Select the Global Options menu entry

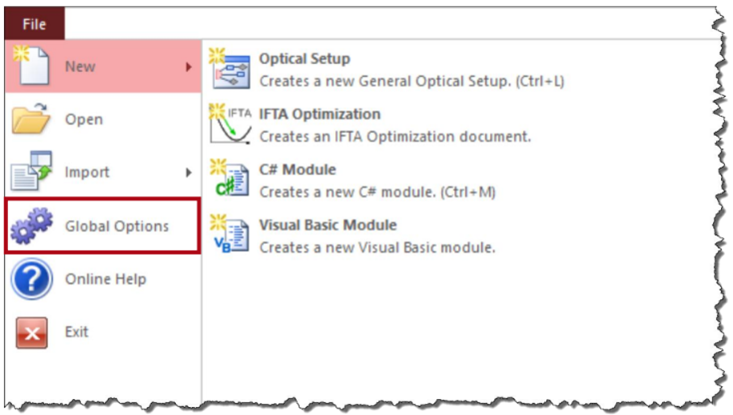[103, 226]
